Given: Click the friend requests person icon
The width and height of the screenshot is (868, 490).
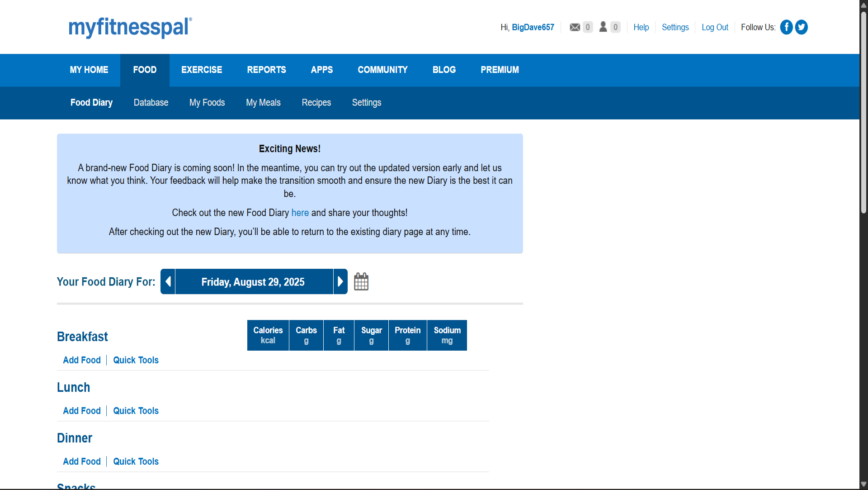Looking at the screenshot, I should [603, 27].
